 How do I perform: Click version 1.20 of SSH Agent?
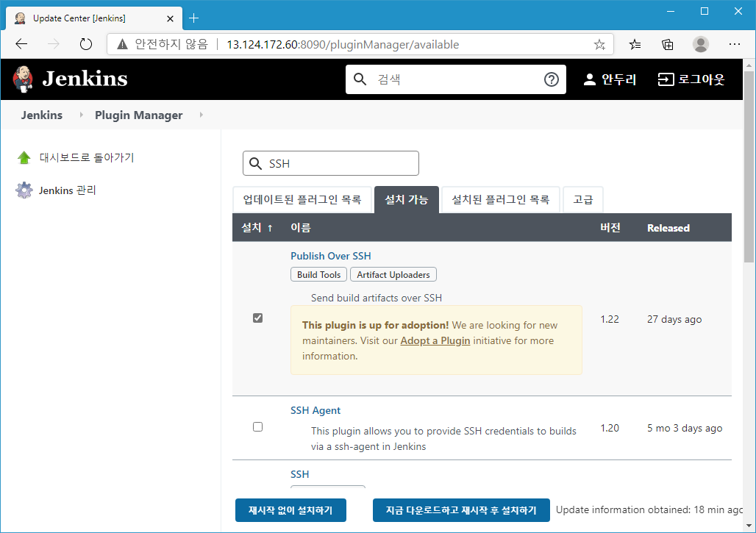610,428
